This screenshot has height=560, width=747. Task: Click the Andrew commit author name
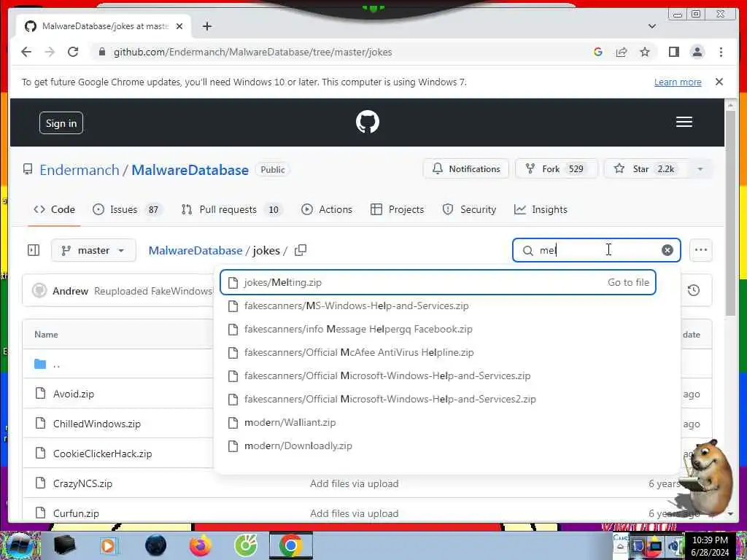(x=70, y=291)
